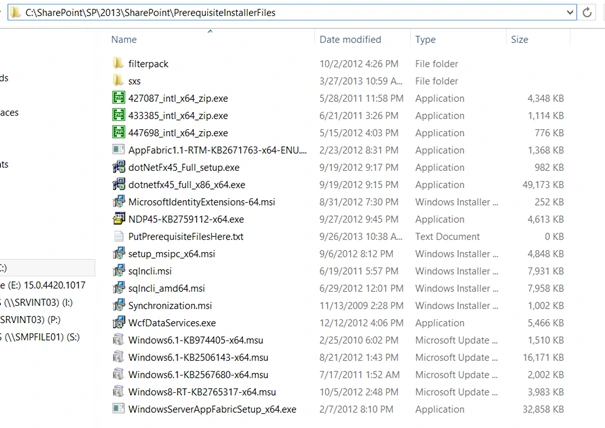Select the highlighted C: drive in navigation
Screen dimensions: 605x428
[47, 267]
